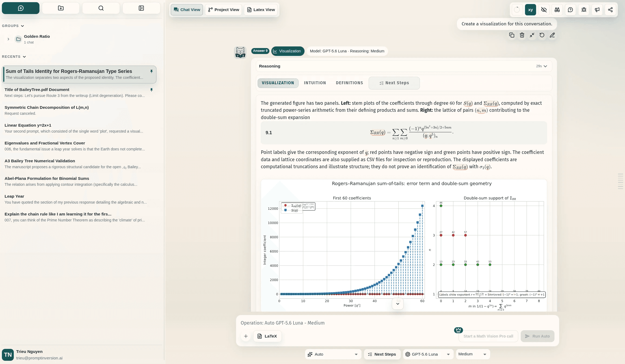Screen dimensions: 625x364
Task: Open the sidebar search icon
Action: (x=101, y=8)
